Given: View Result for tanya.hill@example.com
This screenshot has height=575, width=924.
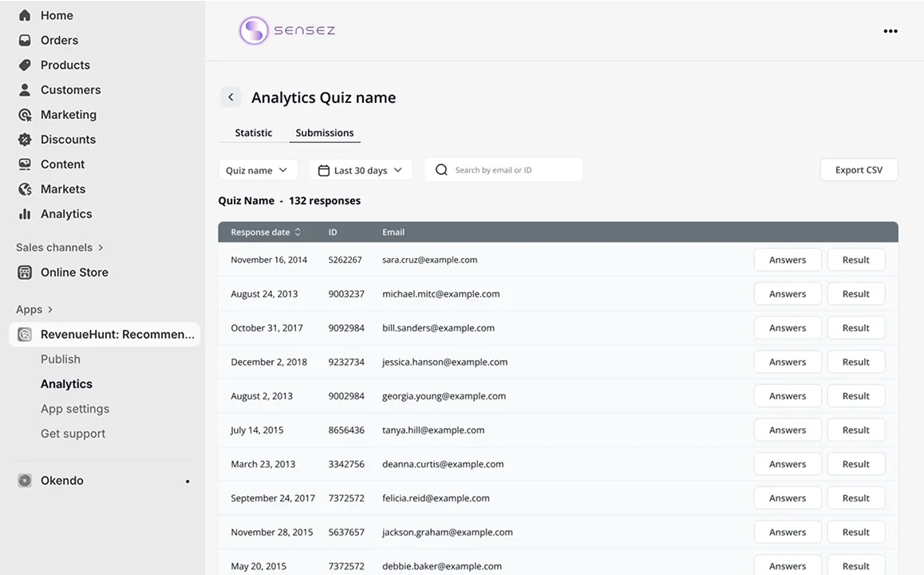Looking at the screenshot, I should (x=855, y=430).
